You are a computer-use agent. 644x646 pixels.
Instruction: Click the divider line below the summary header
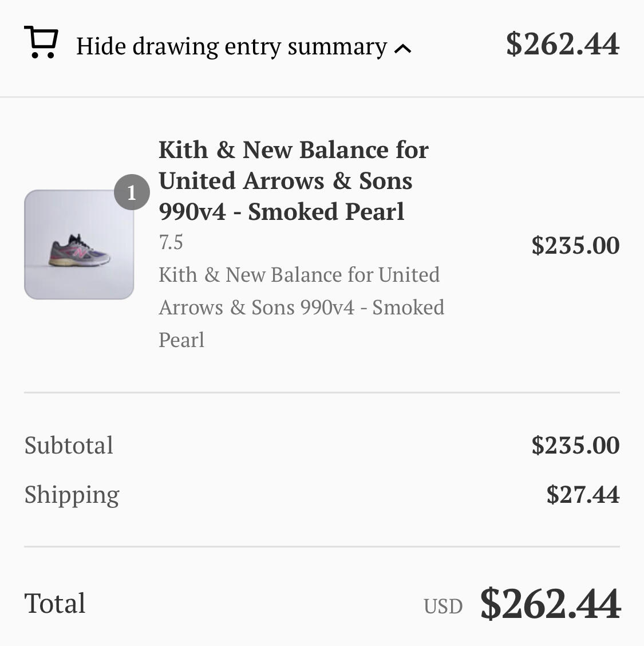[322, 97]
